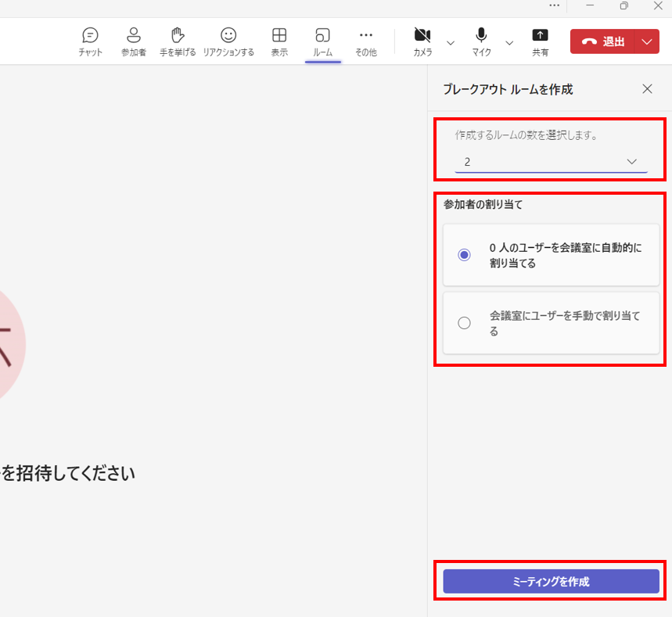The image size is (672, 617).
Task: Select the ルーム rooms toolbar item
Action: click(323, 42)
